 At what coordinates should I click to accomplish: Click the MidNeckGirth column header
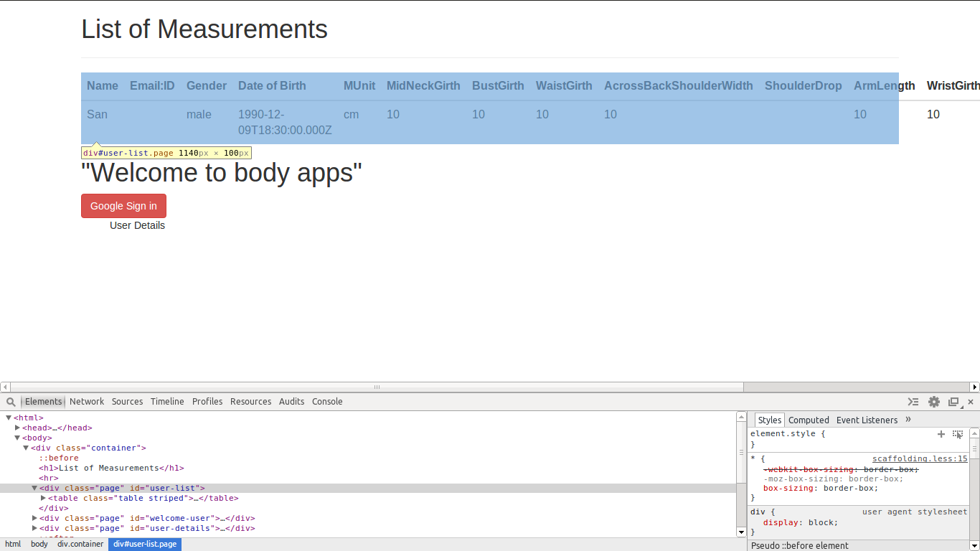(423, 86)
